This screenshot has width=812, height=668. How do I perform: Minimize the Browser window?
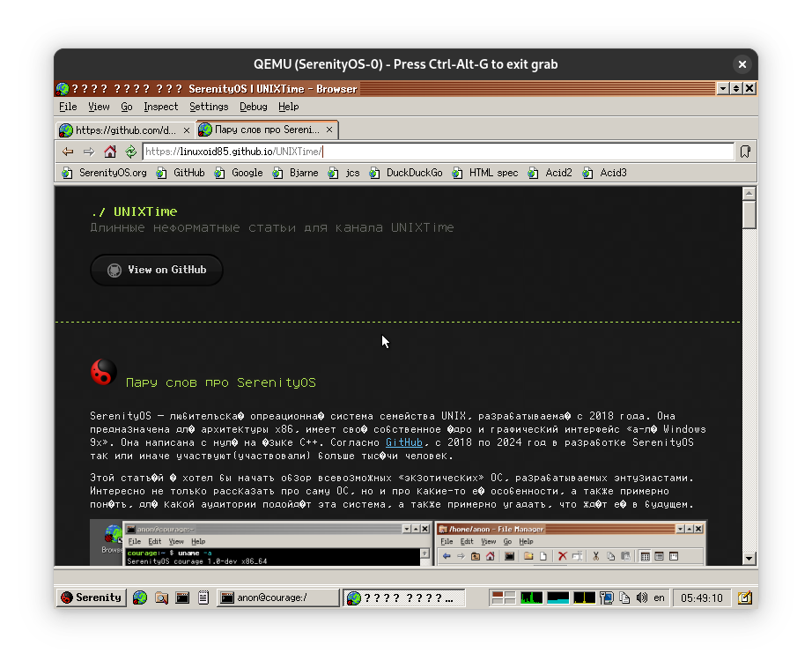[723, 89]
